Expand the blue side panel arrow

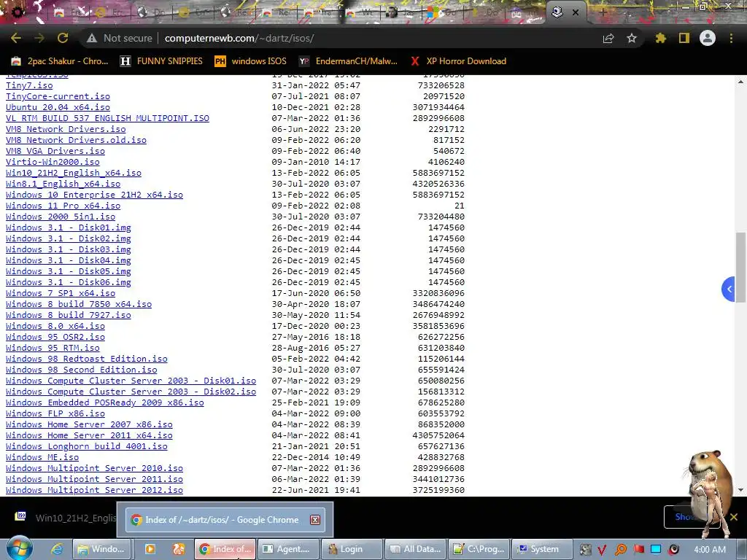coord(729,289)
